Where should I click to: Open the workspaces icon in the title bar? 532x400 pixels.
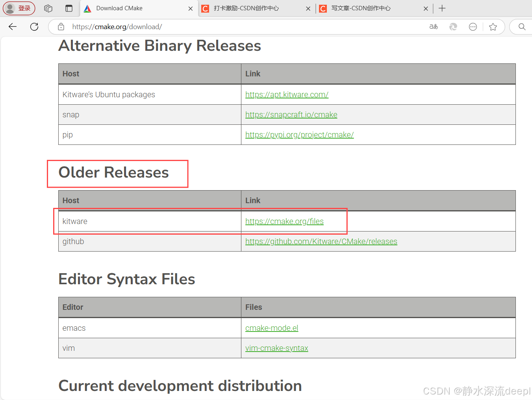(48, 8)
